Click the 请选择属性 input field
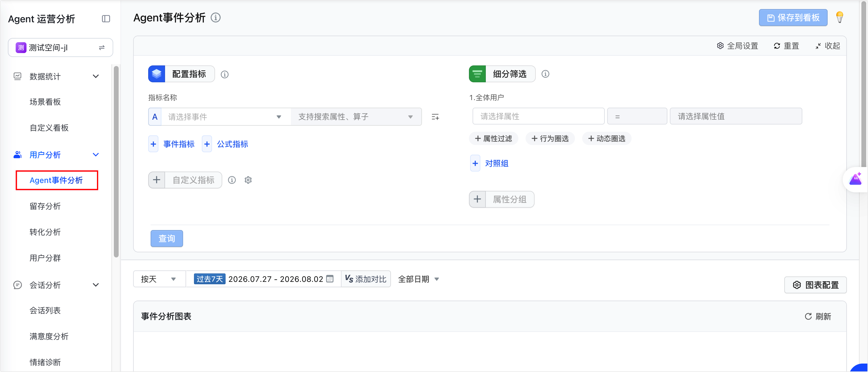The image size is (868, 372). [x=538, y=116]
